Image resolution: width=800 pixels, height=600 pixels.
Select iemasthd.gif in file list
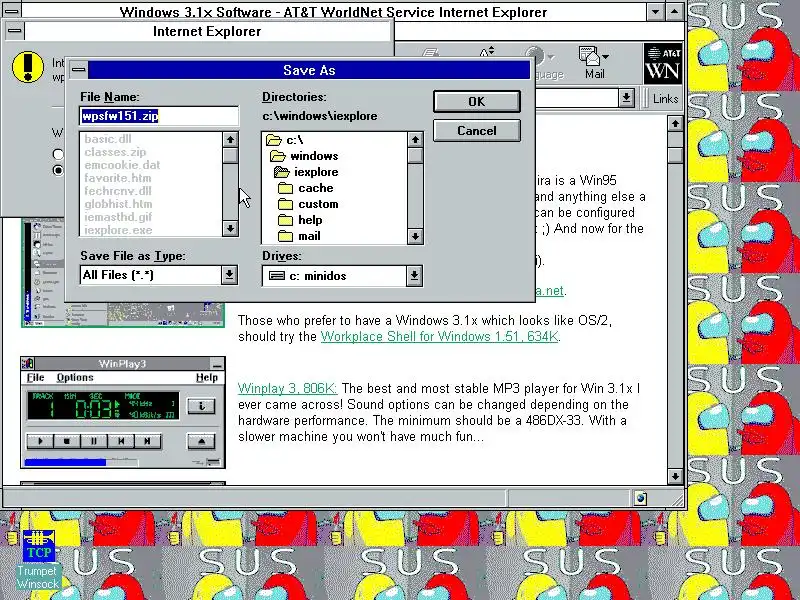[x=118, y=217]
